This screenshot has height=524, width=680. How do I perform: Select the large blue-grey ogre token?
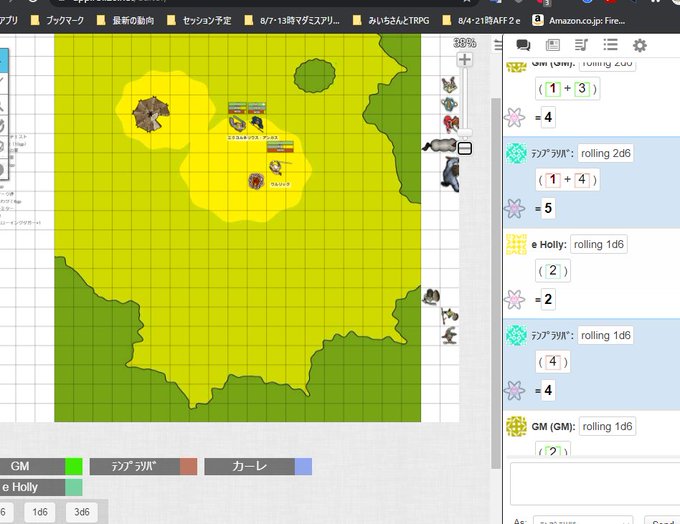tap(450, 174)
